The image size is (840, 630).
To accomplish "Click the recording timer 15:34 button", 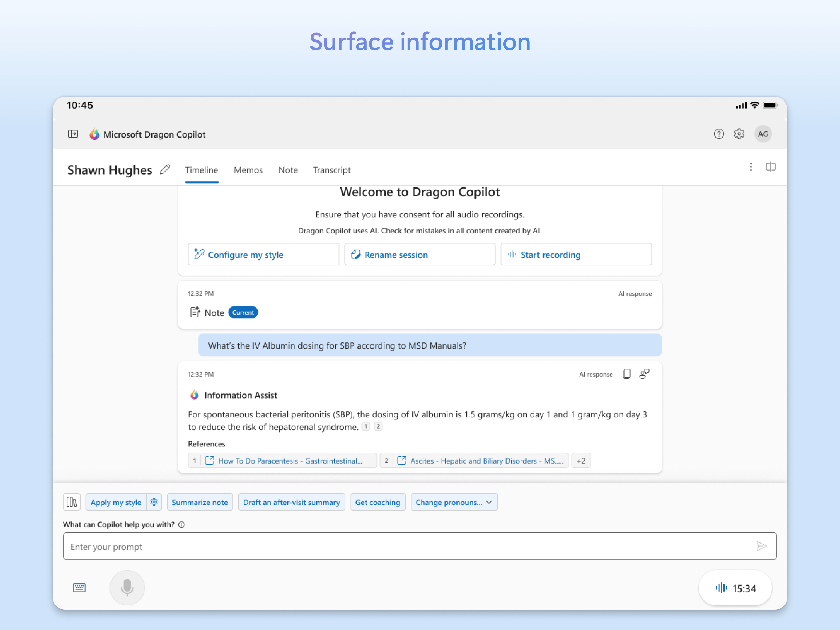I will click(x=735, y=588).
